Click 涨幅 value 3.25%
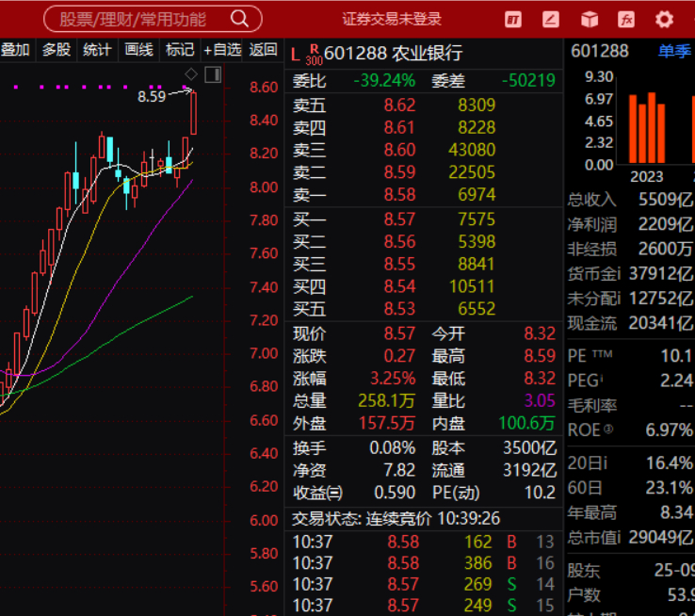 click(393, 379)
